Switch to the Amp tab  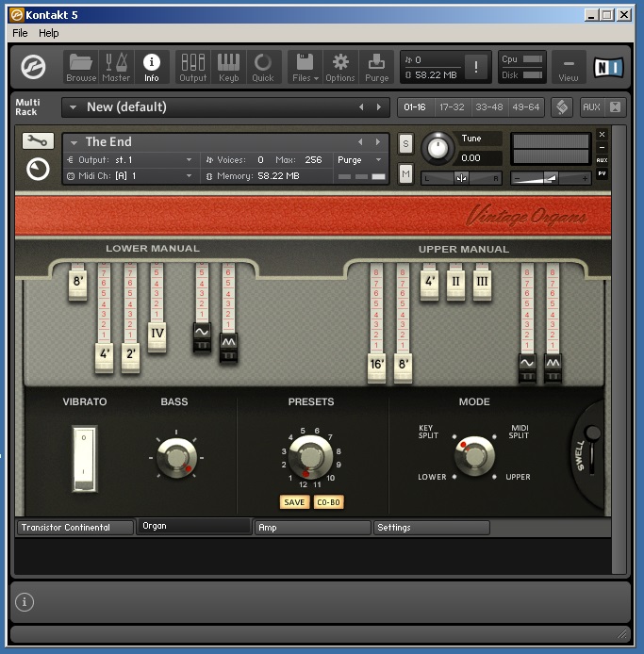coord(312,528)
